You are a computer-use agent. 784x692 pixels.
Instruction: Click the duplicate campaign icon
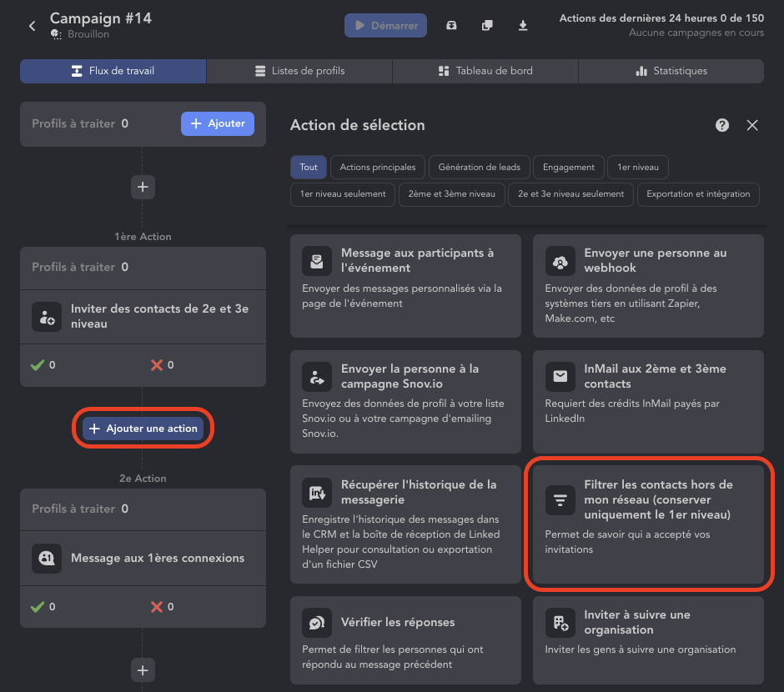487,26
